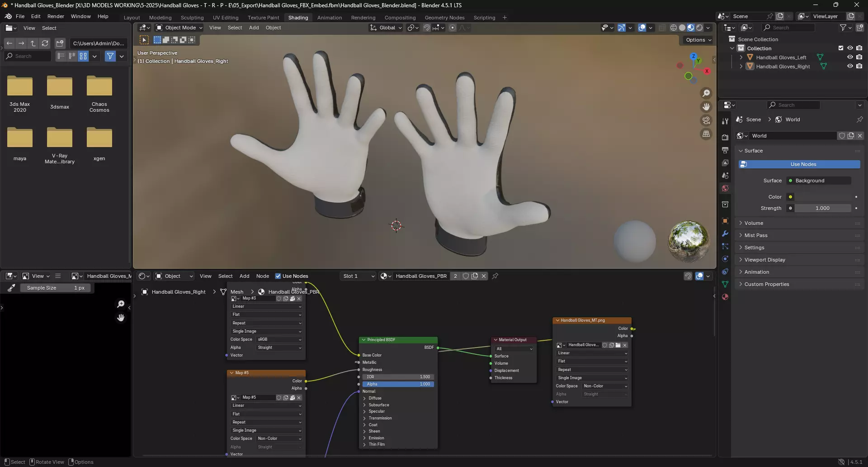Toggle Use Nodes checkbox in node editor

click(x=278, y=276)
